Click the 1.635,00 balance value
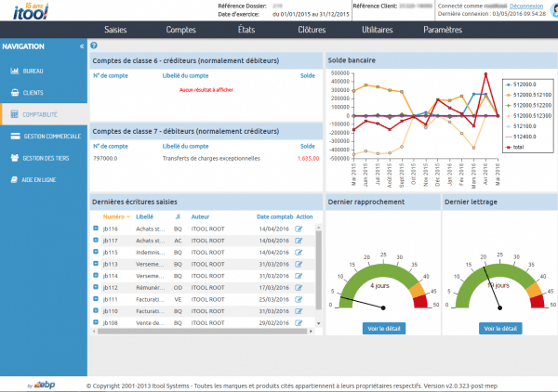The width and height of the screenshot is (558, 392). click(308, 158)
